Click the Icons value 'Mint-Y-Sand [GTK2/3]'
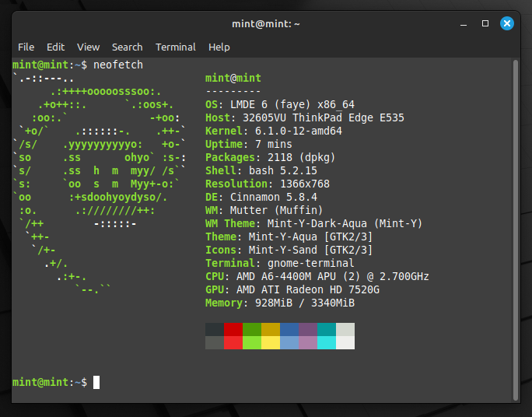The image size is (532, 417). 311,250
